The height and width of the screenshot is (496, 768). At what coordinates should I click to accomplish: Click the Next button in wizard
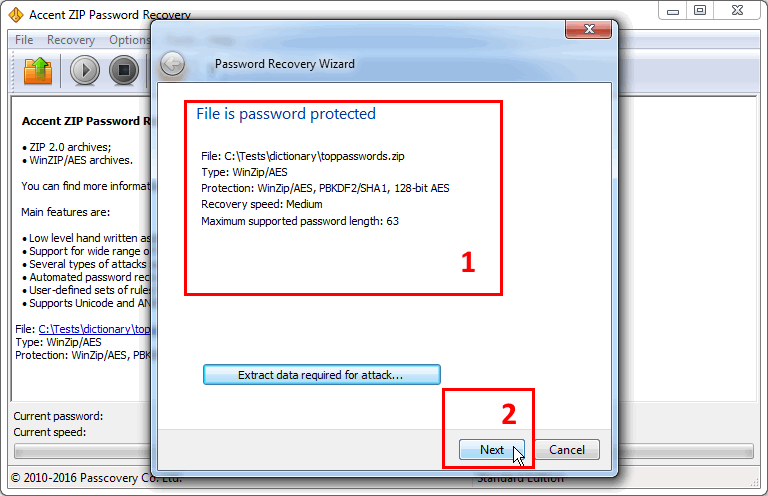[491, 449]
